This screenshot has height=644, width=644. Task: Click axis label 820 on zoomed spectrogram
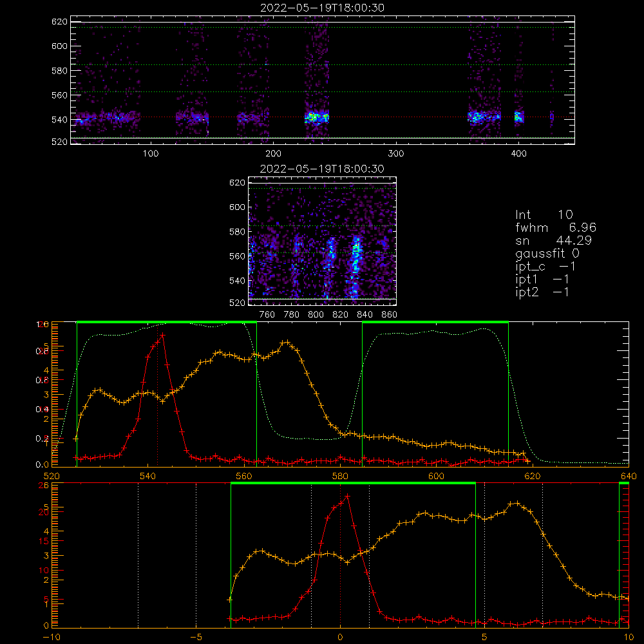[x=341, y=315]
